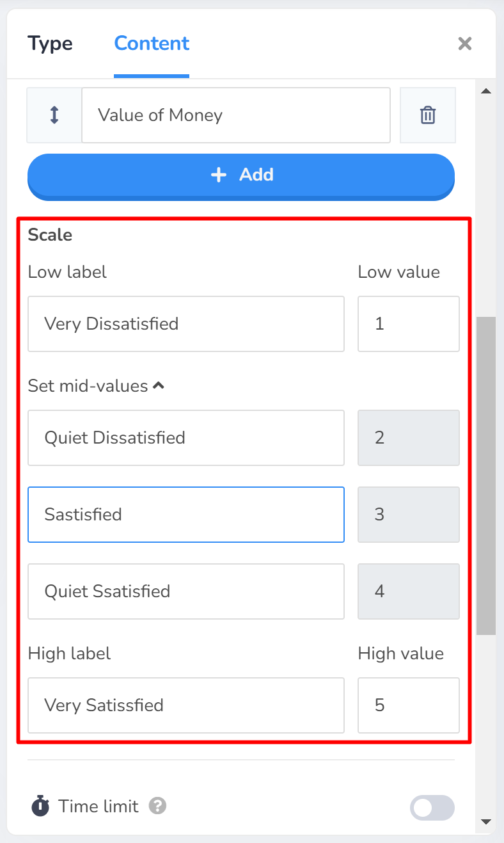Select the Content tab
Viewport: 504px width, 843px height.
click(152, 44)
